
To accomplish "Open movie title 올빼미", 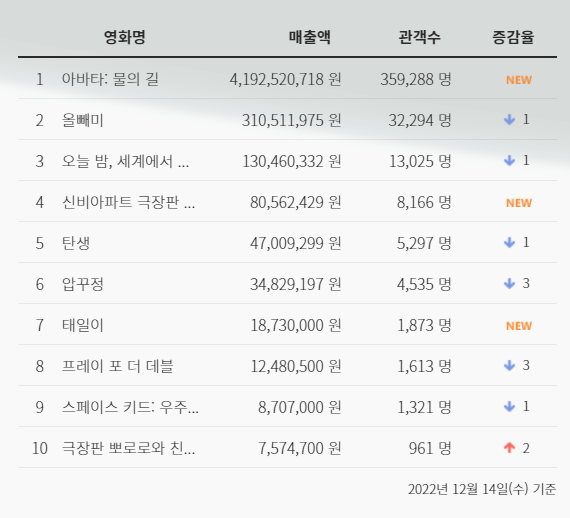I will coord(83,120).
